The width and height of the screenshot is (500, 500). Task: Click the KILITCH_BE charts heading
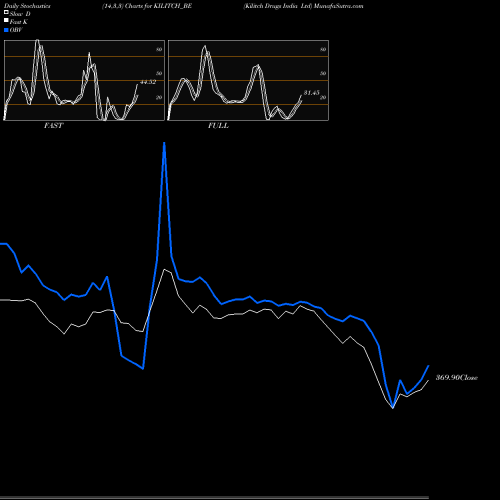pyautogui.click(x=147, y=6)
